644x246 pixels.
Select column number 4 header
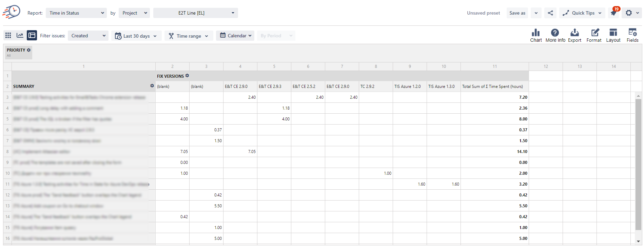coord(240,67)
